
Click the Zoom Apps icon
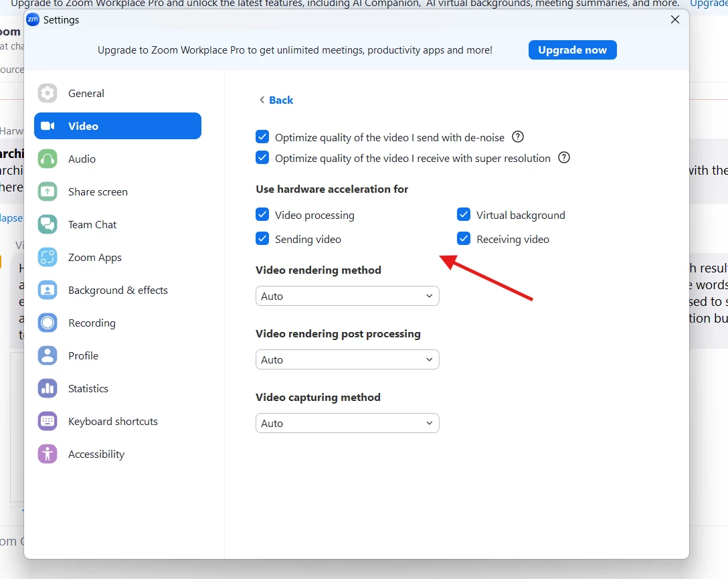point(48,257)
